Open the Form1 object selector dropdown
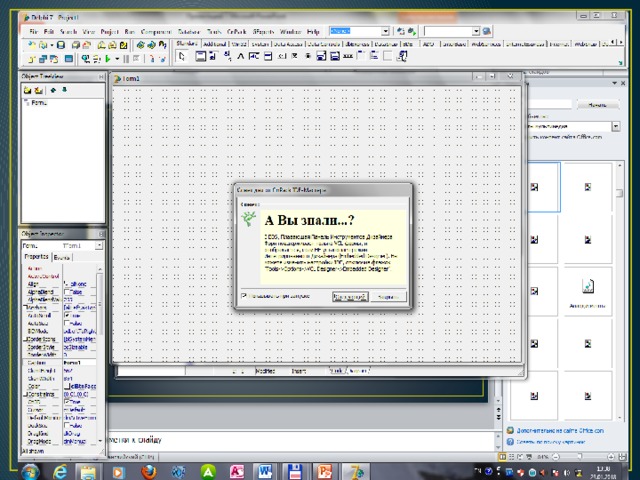Viewport: 640px width, 480px height. point(99,245)
